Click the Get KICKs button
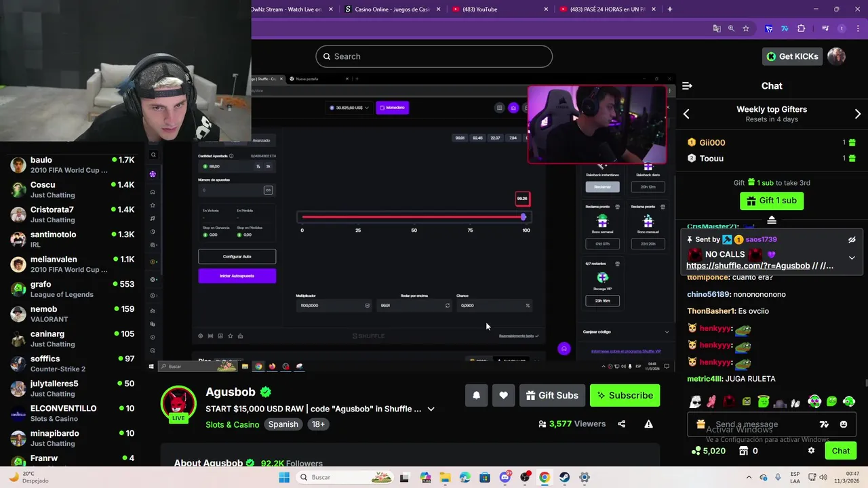Image resolution: width=868 pixels, height=488 pixels. [x=793, y=56]
